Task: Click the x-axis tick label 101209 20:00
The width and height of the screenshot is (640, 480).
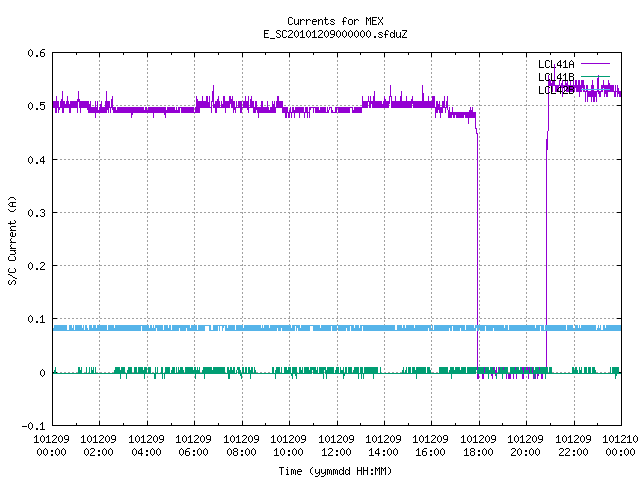Action: point(525,445)
